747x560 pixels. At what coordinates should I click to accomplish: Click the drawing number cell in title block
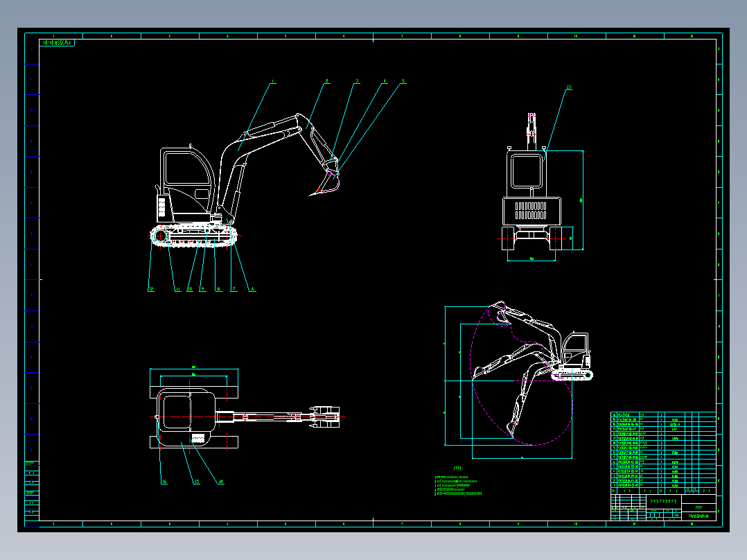[699, 516]
